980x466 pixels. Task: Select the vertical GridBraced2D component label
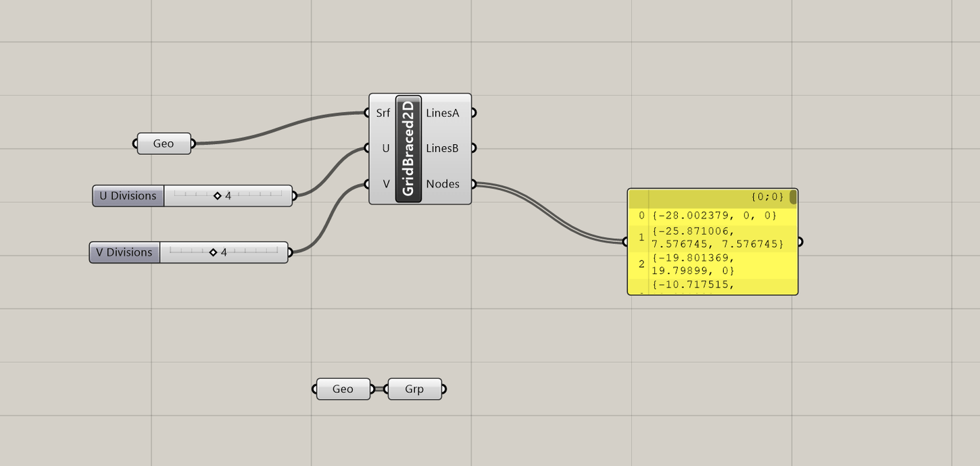[x=410, y=148]
